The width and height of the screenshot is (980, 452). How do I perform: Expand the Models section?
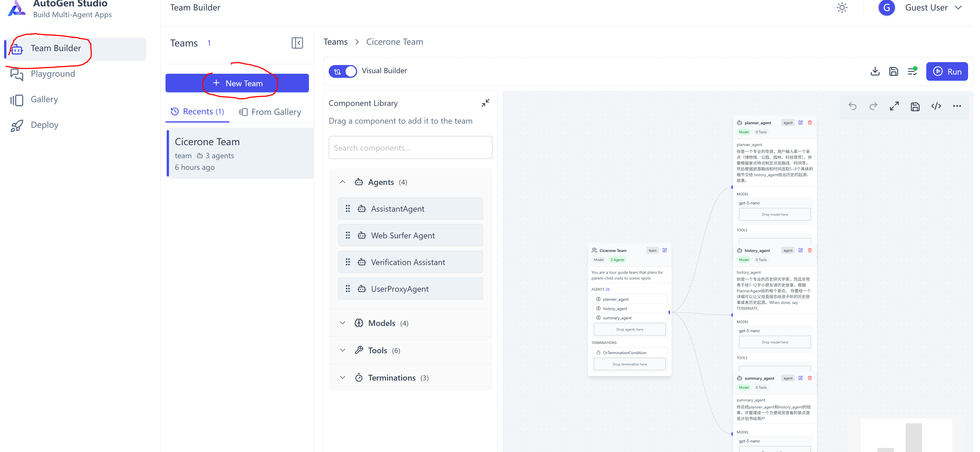point(342,323)
